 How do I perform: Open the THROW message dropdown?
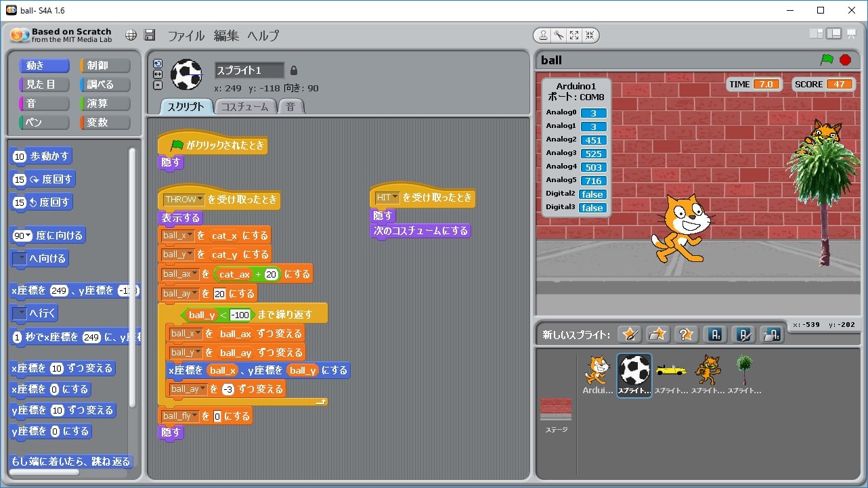click(x=183, y=200)
